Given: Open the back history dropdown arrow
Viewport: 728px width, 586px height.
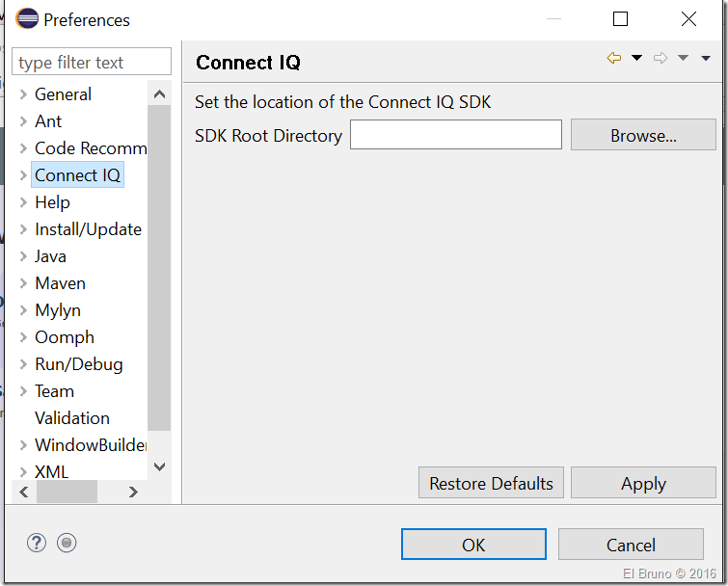Looking at the screenshot, I should [636, 59].
